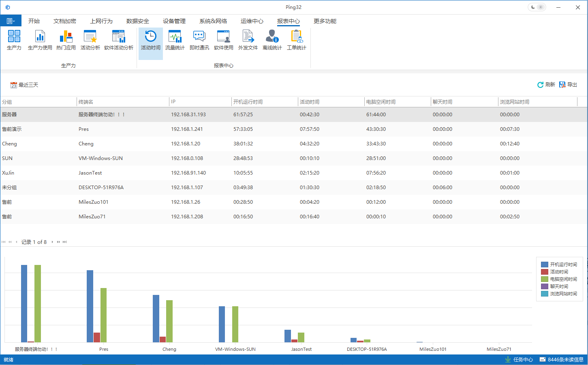Open 任务中心 in the status bar
The width and height of the screenshot is (588, 365).
coord(519,360)
